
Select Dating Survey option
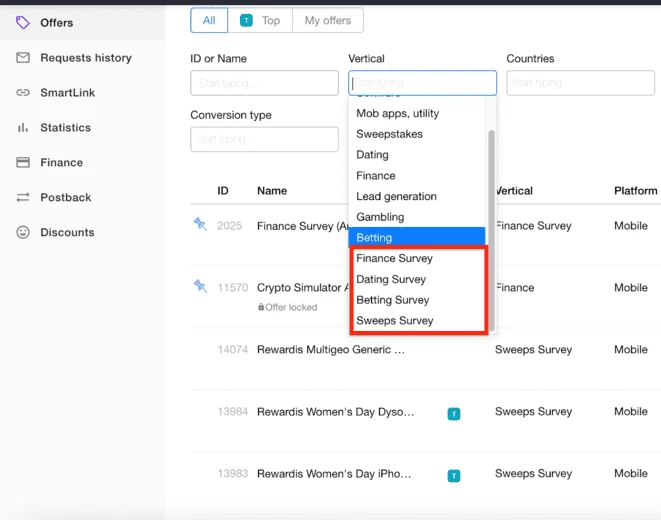point(416,279)
